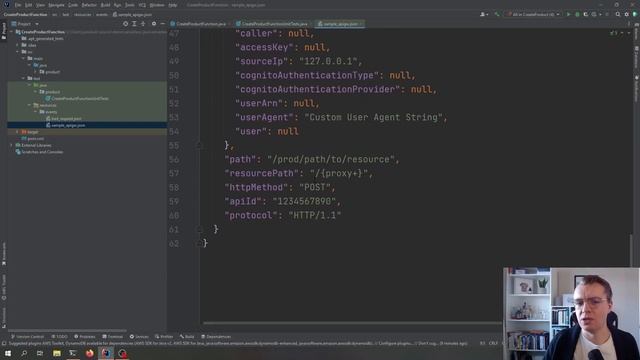
Task: Expand External Libraries node
Action: tap(11, 145)
